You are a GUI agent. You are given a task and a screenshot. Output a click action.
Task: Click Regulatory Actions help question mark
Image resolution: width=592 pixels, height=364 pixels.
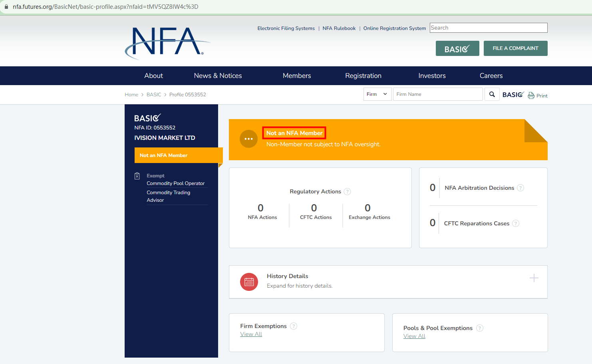point(348,192)
